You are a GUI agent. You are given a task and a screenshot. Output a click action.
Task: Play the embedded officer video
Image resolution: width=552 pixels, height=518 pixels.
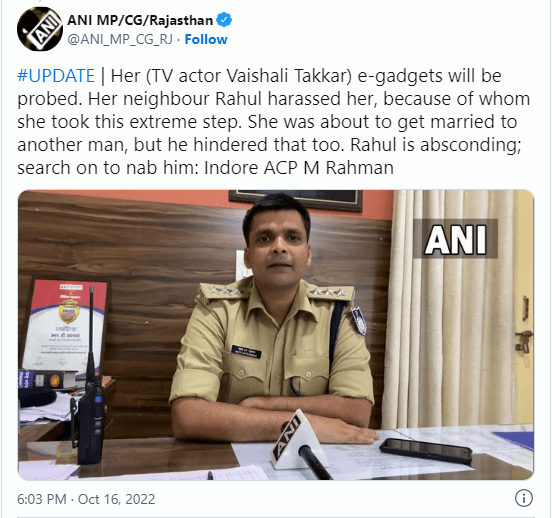[x=276, y=335]
